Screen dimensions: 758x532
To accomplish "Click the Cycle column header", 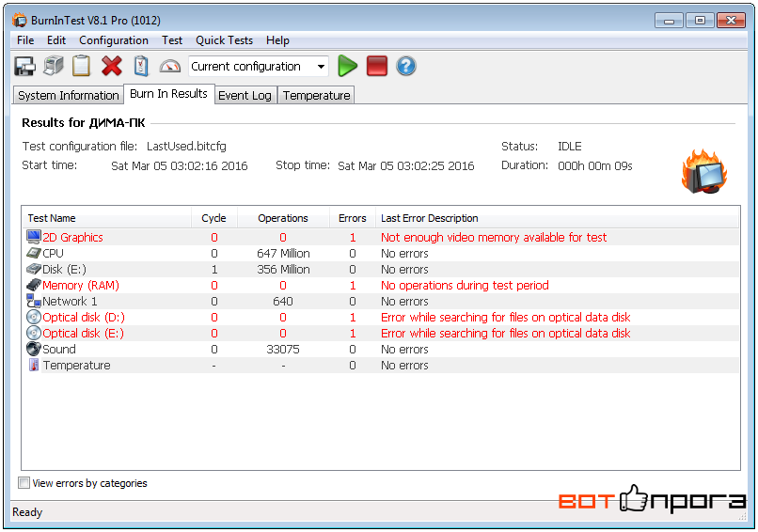I will 214,218.
